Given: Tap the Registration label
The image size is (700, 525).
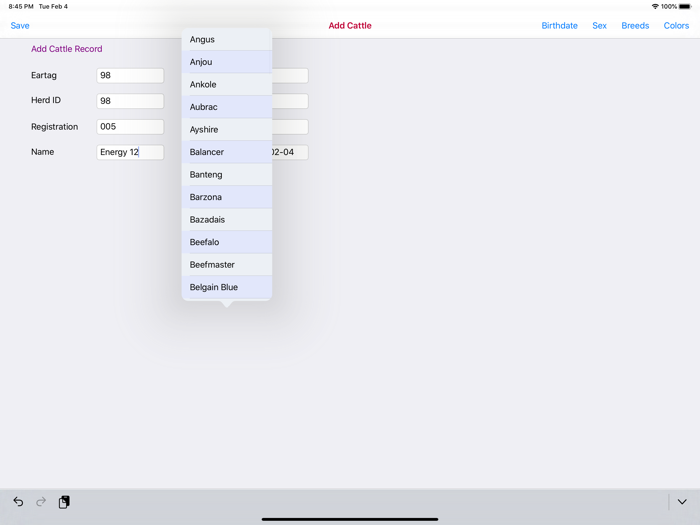Looking at the screenshot, I should tap(54, 127).
